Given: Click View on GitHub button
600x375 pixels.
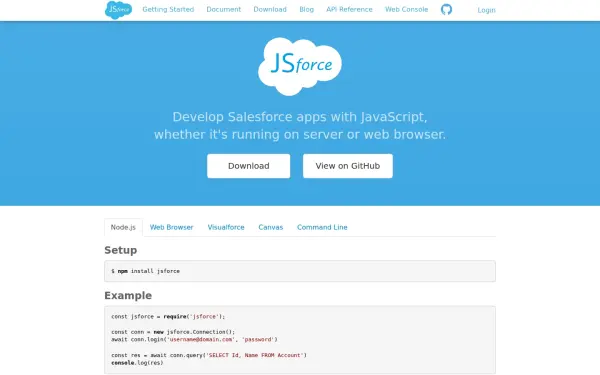Looking at the screenshot, I should coord(348,166).
